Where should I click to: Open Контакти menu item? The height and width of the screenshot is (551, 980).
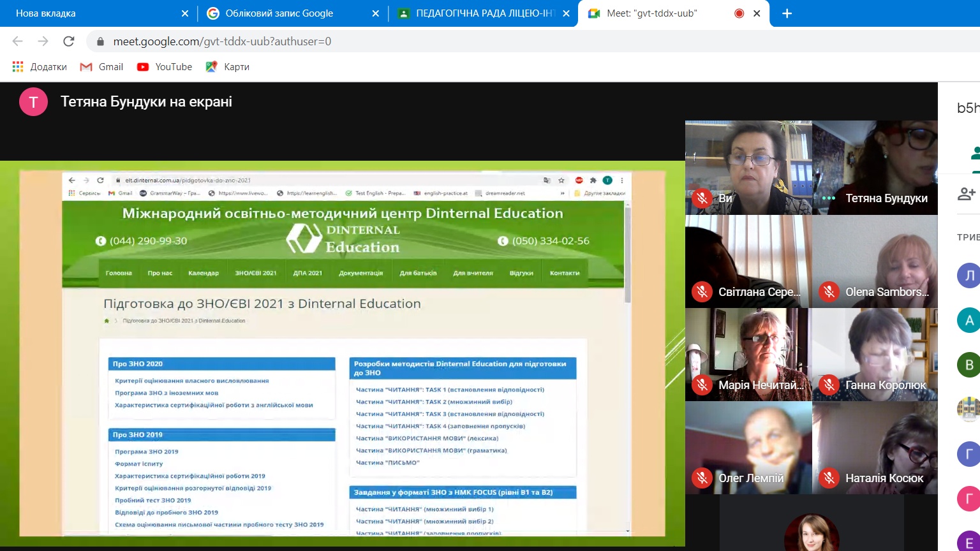tap(565, 273)
